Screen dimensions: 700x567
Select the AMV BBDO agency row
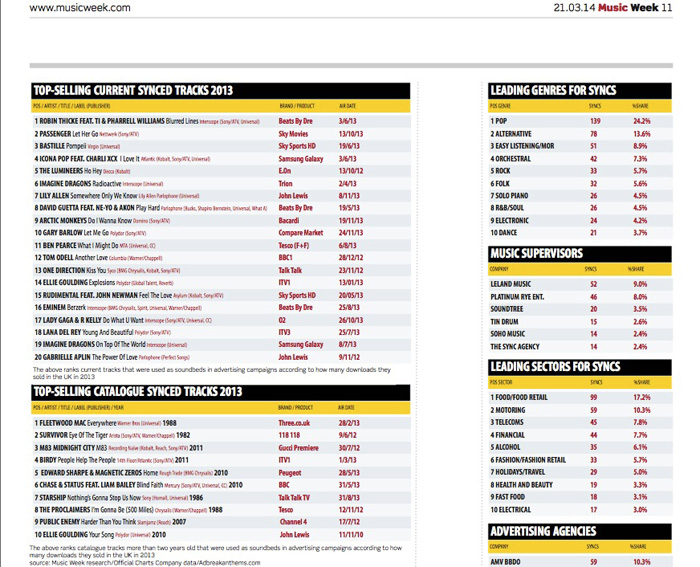click(x=579, y=562)
